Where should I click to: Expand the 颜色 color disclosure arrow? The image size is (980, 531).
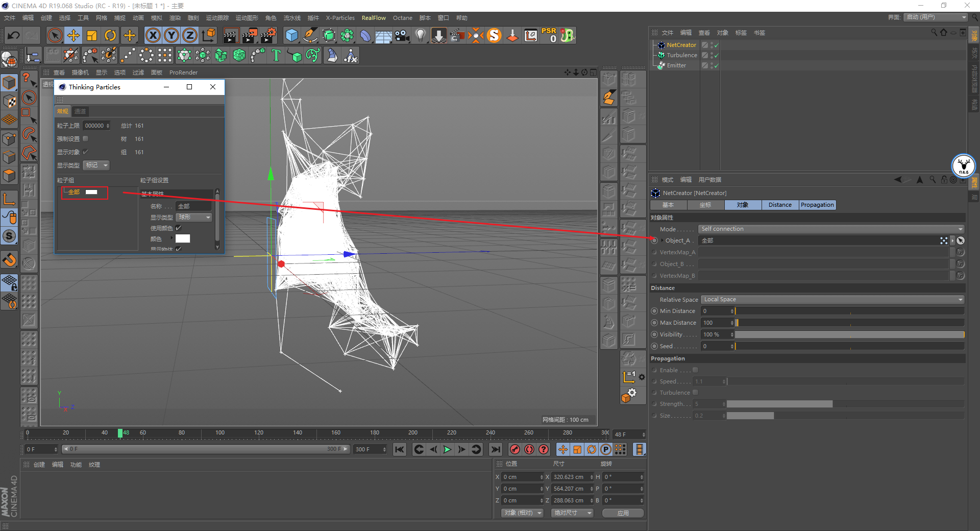171,238
